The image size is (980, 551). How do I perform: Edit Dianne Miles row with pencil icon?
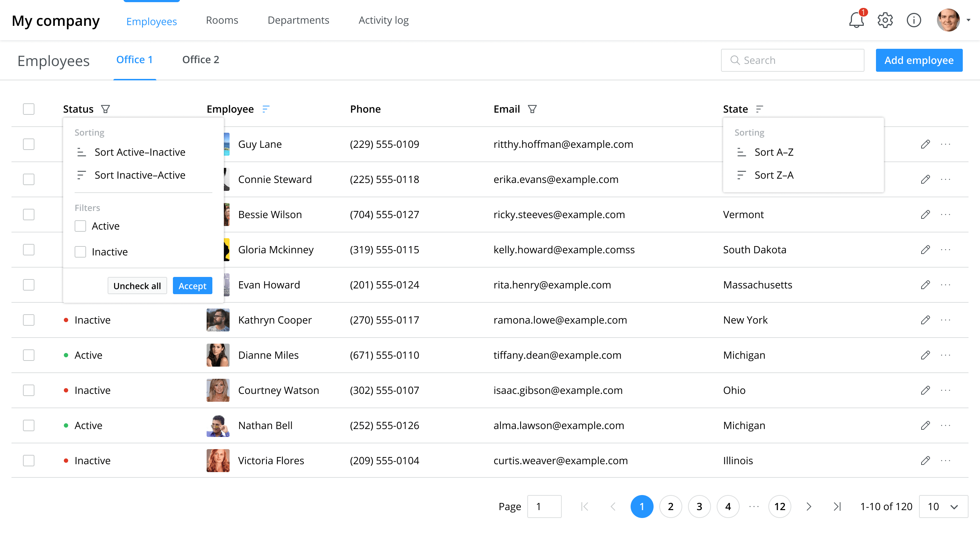pos(925,355)
